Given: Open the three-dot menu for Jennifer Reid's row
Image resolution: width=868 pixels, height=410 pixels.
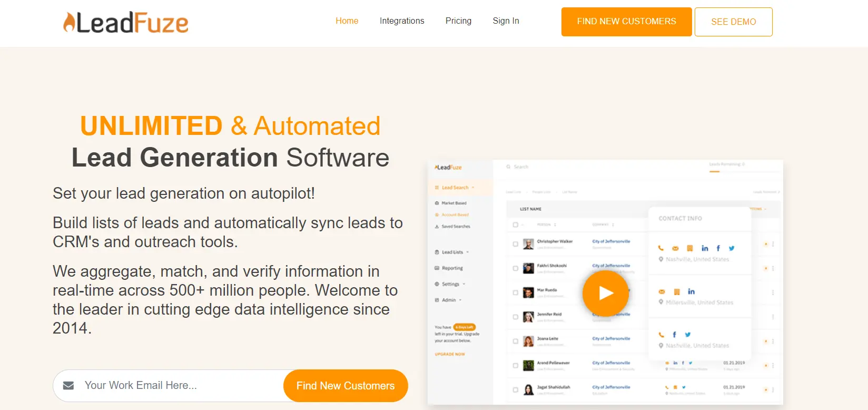Looking at the screenshot, I should pyautogui.click(x=773, y=317).
